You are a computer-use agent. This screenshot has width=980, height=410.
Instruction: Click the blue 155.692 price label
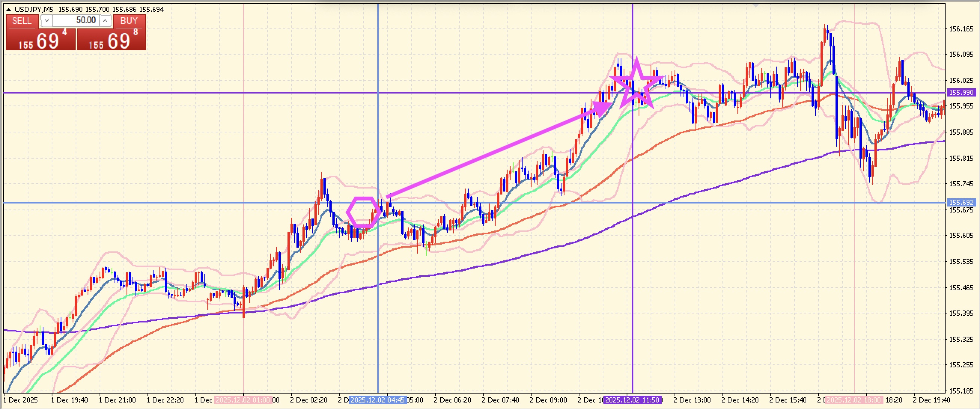coord(961,202)
